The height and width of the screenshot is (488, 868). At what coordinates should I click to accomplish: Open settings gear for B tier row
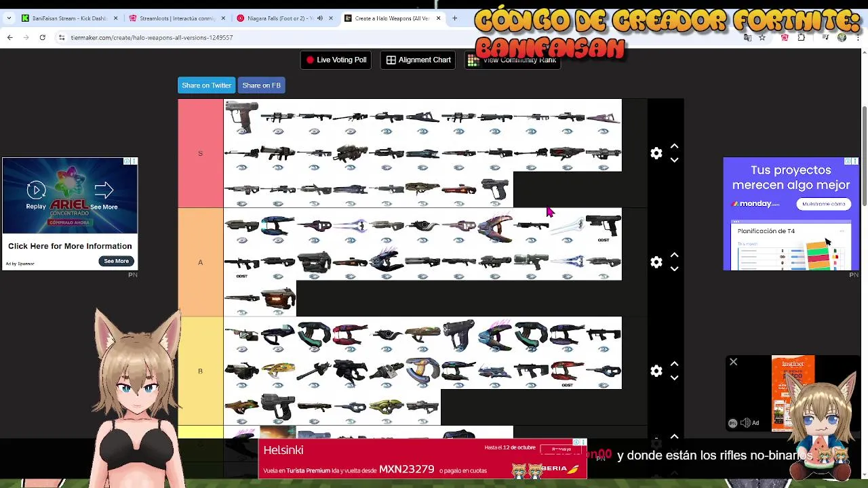point(656,371)
